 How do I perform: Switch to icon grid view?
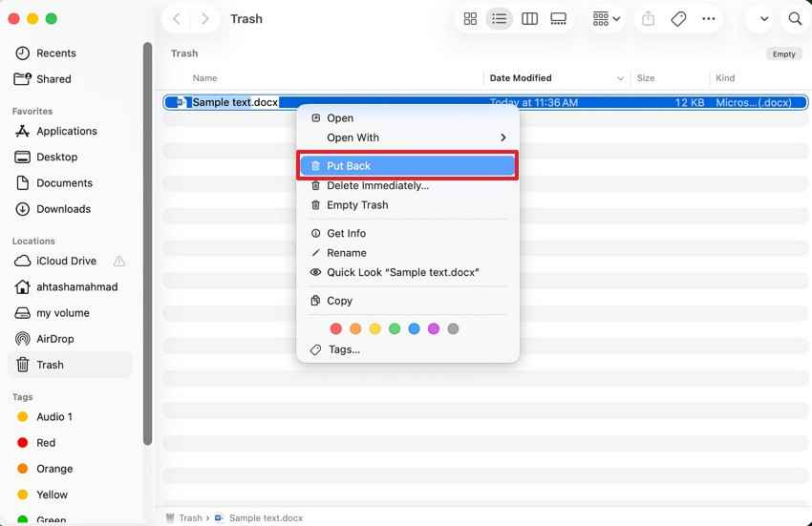470,19
